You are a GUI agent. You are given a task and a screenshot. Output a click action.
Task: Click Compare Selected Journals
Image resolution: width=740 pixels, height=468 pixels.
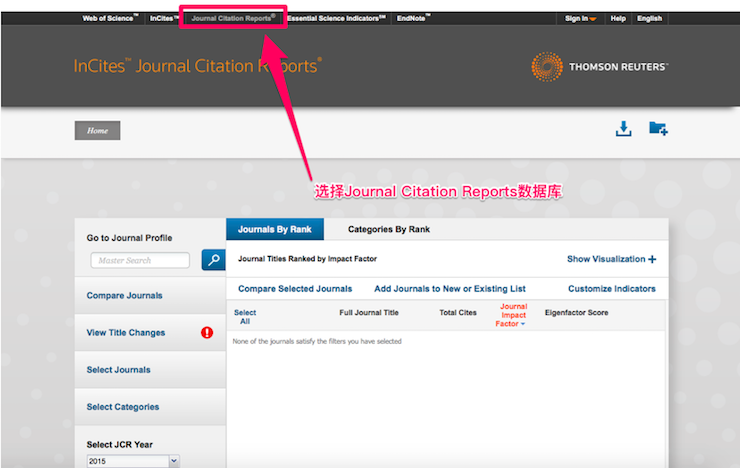point(295,289)
